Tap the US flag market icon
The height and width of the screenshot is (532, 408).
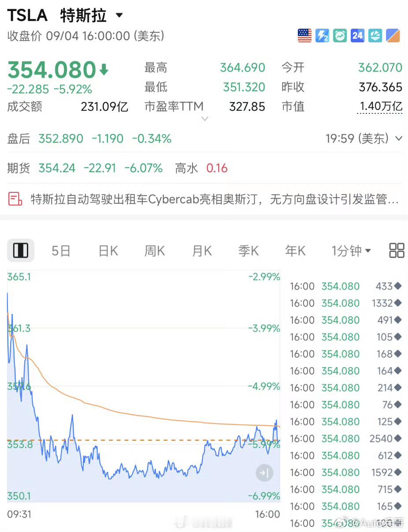click(304, 35)
